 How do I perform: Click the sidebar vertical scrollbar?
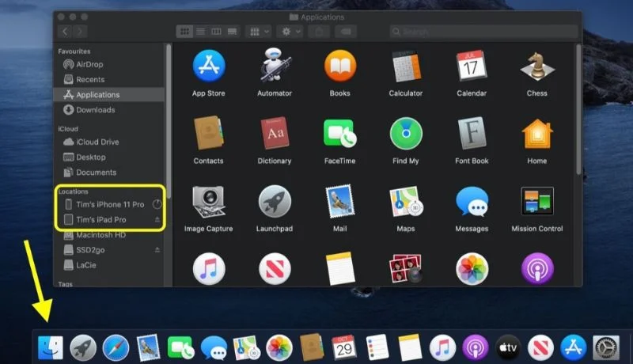169,121
